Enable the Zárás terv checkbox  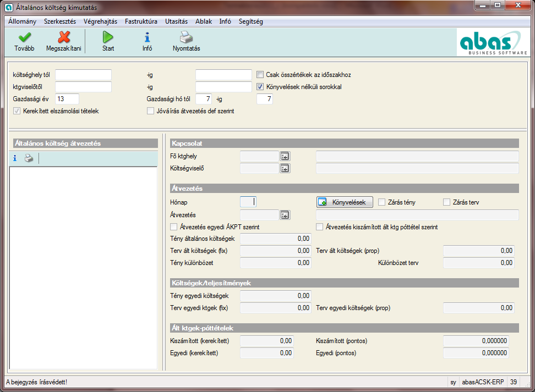(446, 202)
